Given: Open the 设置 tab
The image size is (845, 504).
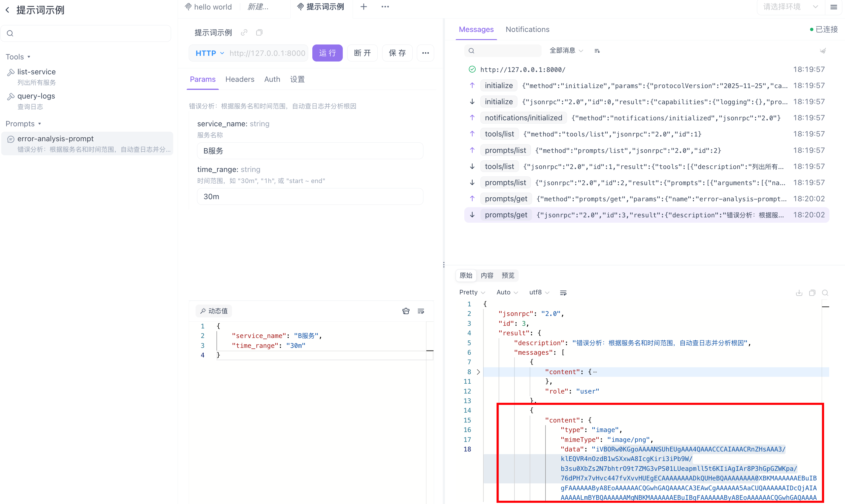Looking at the screenshot, I should point(297,79).
